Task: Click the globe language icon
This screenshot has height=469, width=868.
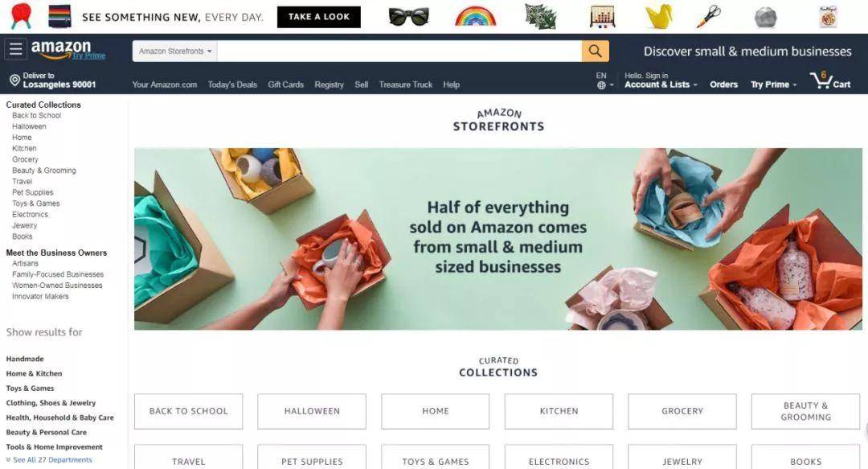Action: click(601, 84)
